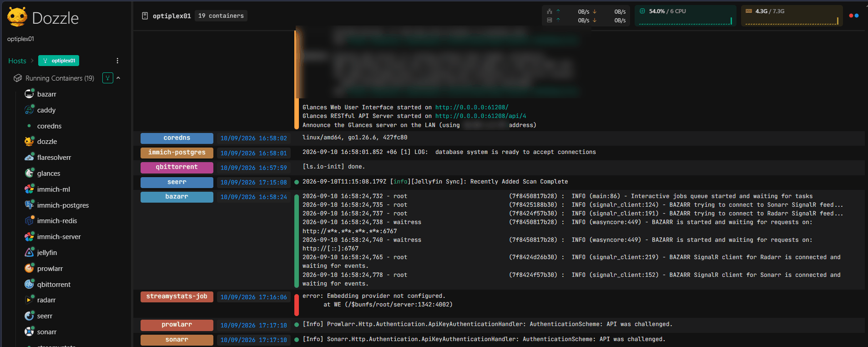Open the caddy container icon in sidebar

[x=29, y=110]
